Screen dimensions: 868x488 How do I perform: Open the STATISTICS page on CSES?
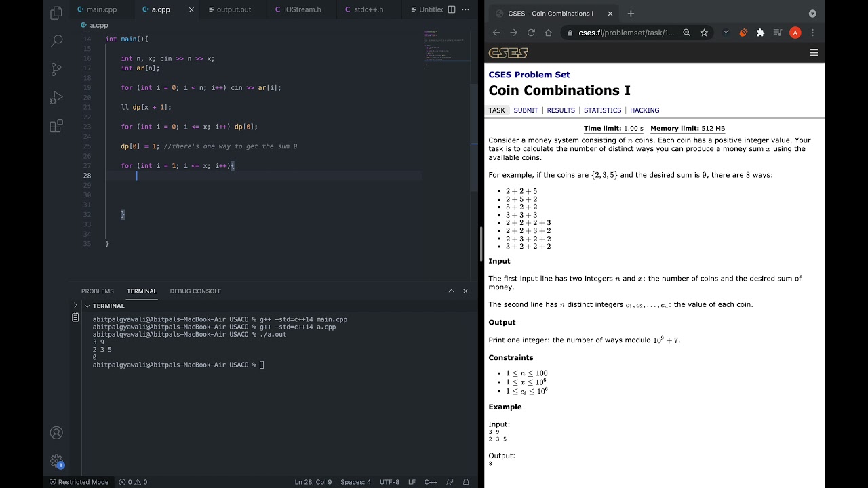pyautogui.click(x=602, y=110)
